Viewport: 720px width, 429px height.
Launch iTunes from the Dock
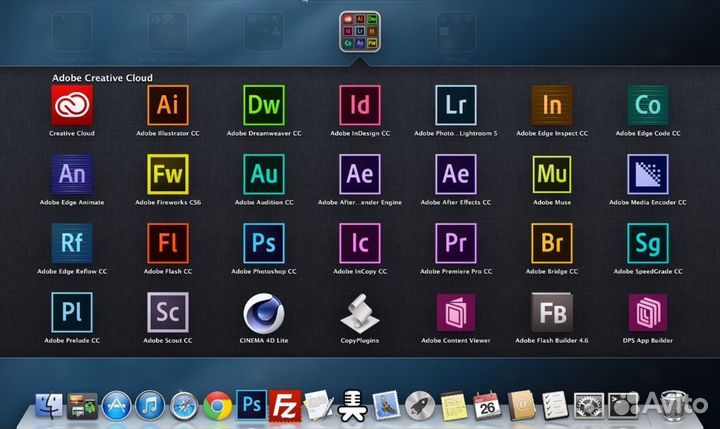click(150, 406)
